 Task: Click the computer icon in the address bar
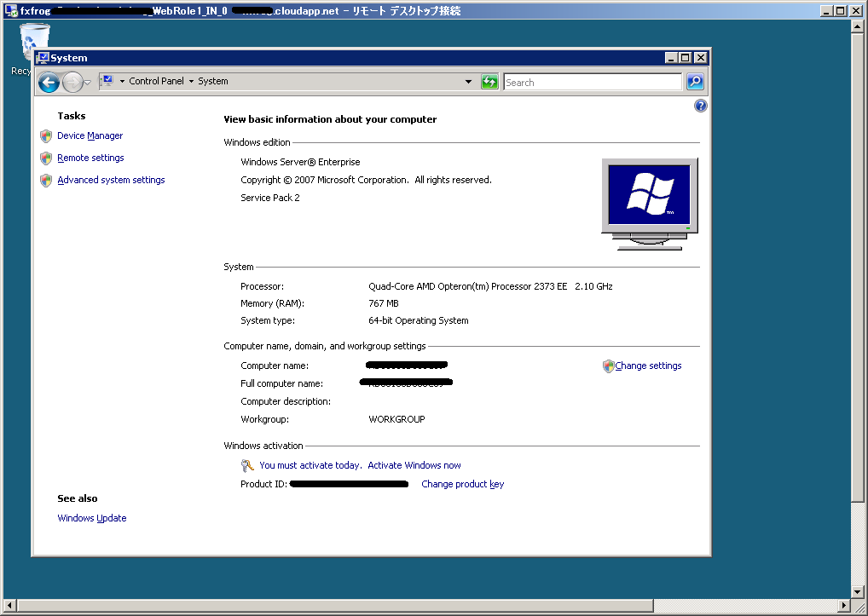(107, 81)
